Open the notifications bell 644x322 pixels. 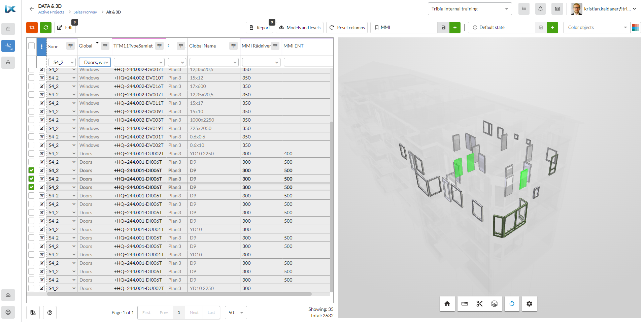540,9
